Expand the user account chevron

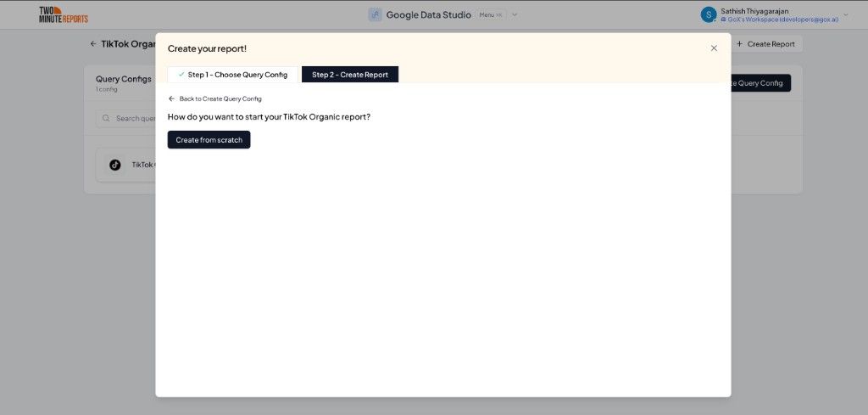[845, 15]
